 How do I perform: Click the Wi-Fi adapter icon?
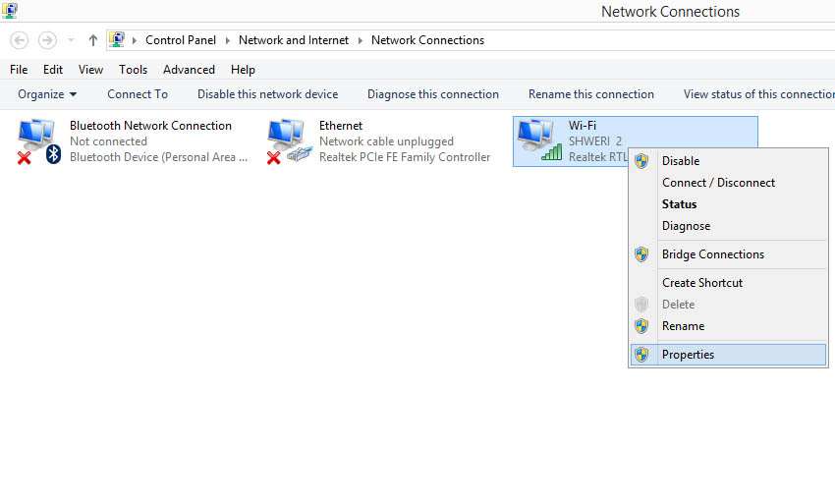(539, 140)
